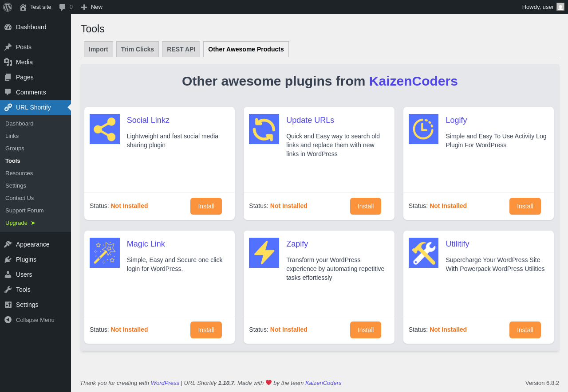
Task: Click the WordPress logo icon
Action: [8, 7]
